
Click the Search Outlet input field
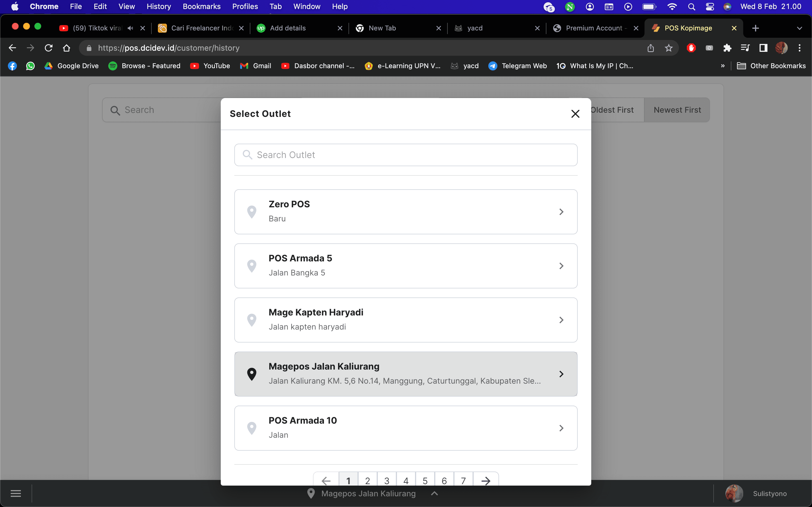(x=406, y=155)
